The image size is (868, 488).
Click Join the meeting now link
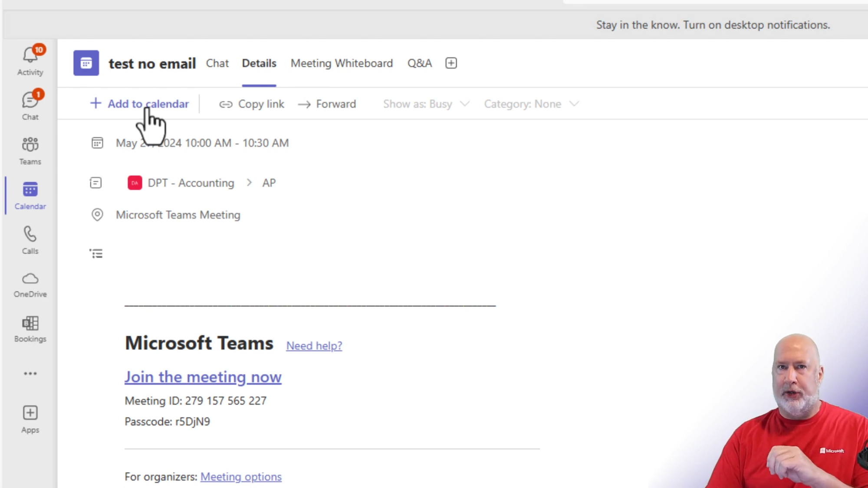click(x=203, y=377)
